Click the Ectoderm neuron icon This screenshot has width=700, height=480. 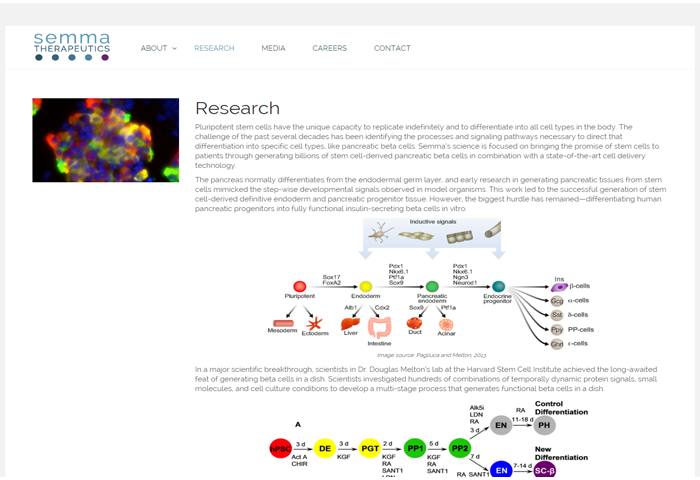click(x=315, y=323)
